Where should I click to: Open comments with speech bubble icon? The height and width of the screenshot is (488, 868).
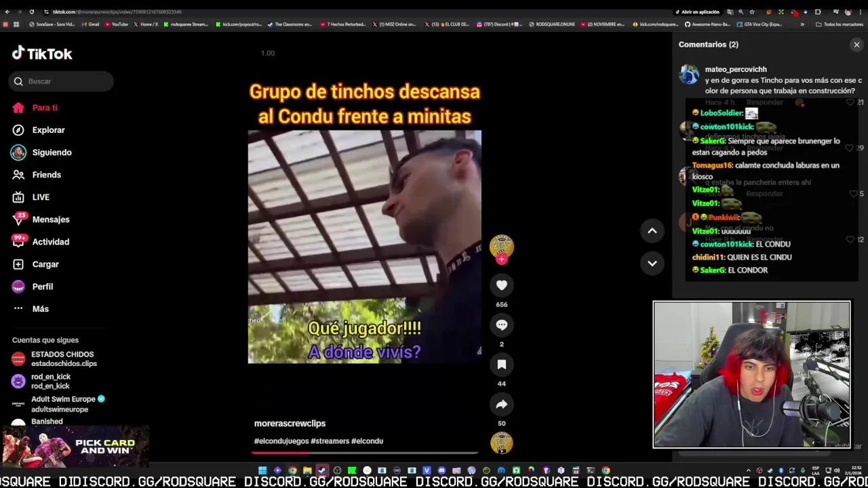point(502,325)
